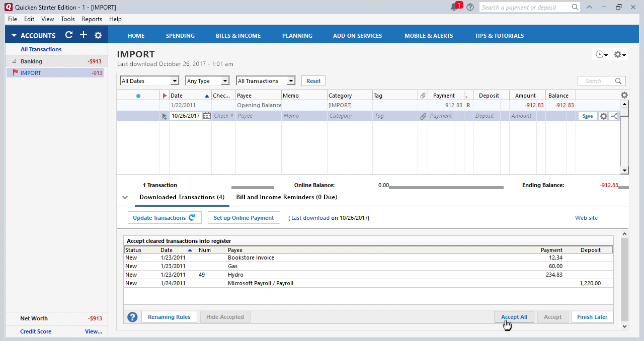Screen dimensions: 644x341
Task: Open the IMPORT account actions gear
Action: 620,54
